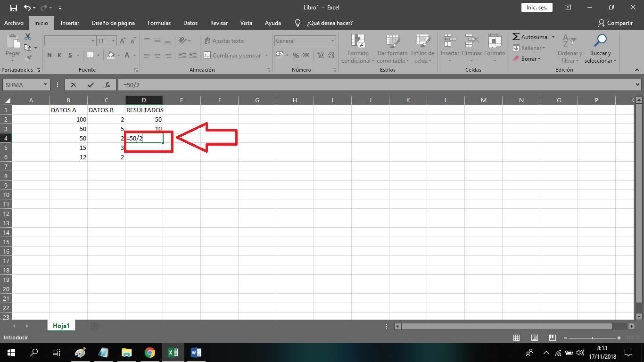Switch to the Normal view in the status bar
Viewport: 644px width, 362px height.
coord(517,337)
